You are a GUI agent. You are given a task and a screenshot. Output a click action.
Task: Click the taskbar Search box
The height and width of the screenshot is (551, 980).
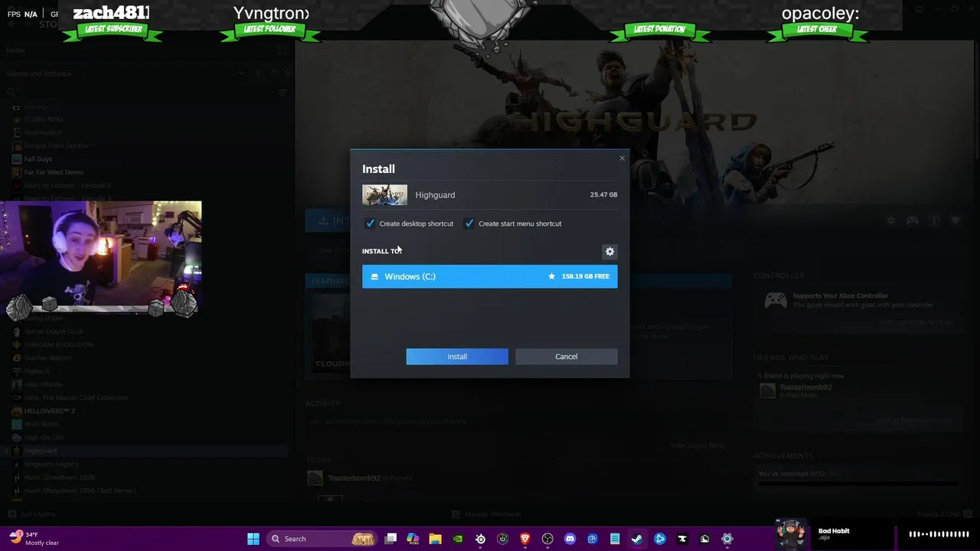tap(321, 539)
